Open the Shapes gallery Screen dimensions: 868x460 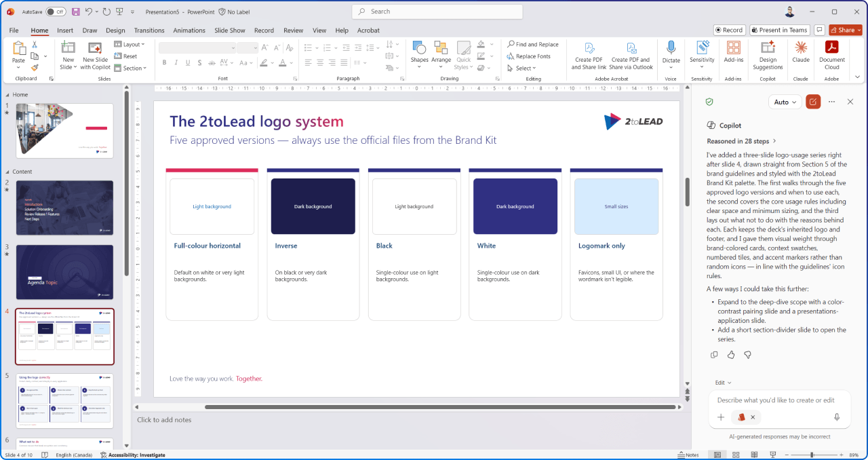click(x=419, y=54)
